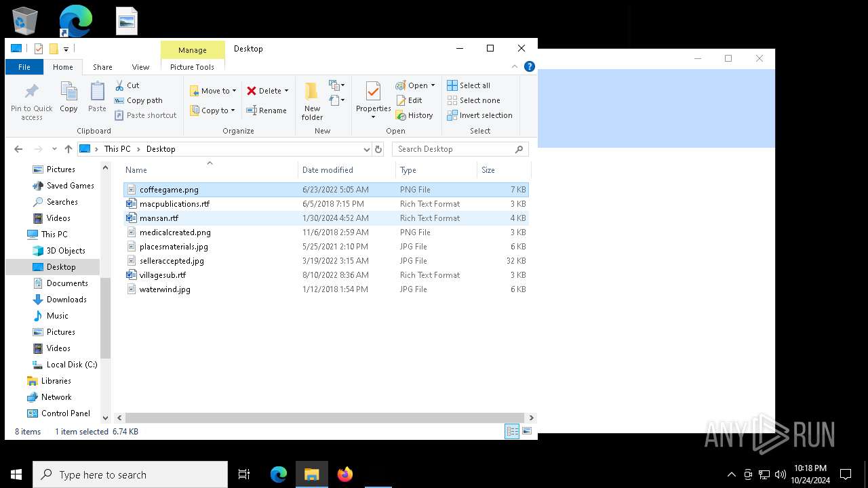This screenshot has width=868, height=488.
Task: Refresh the Desktop folder view
Action: 378,149
